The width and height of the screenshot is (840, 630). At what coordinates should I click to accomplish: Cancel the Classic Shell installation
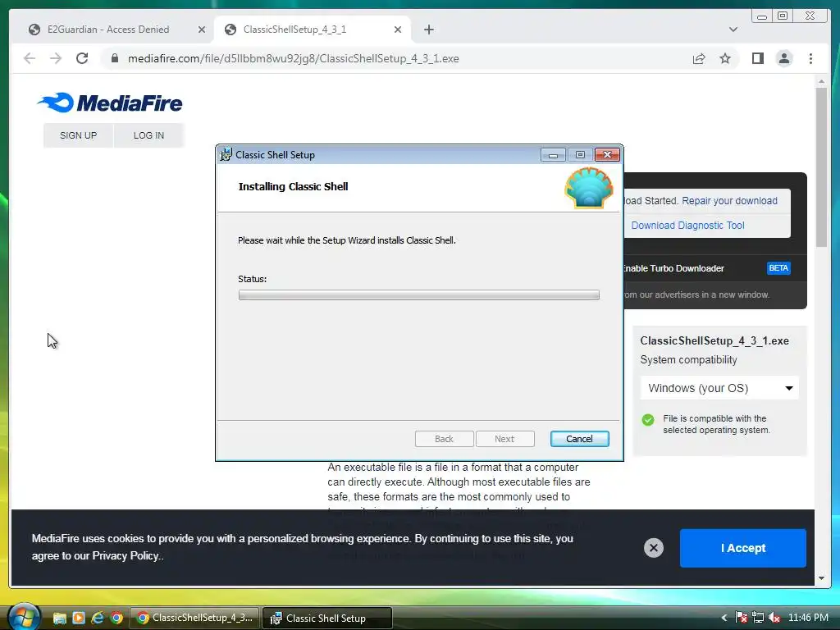click(579, 439)
